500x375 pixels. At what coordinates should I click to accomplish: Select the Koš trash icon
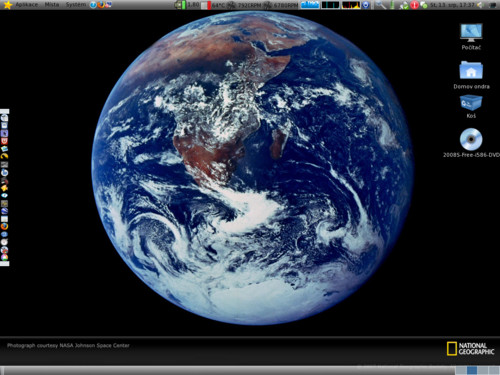point(471,107)
